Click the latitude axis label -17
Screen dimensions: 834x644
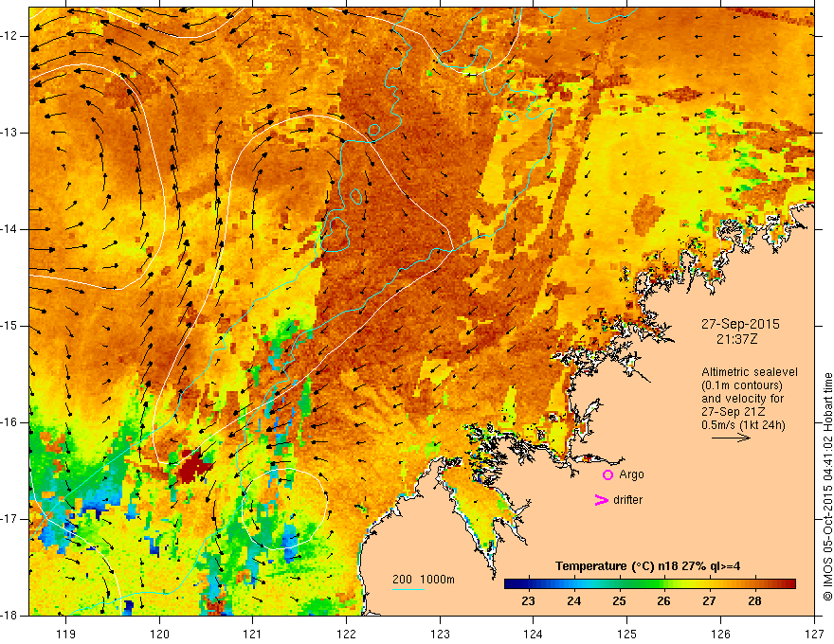10,519
